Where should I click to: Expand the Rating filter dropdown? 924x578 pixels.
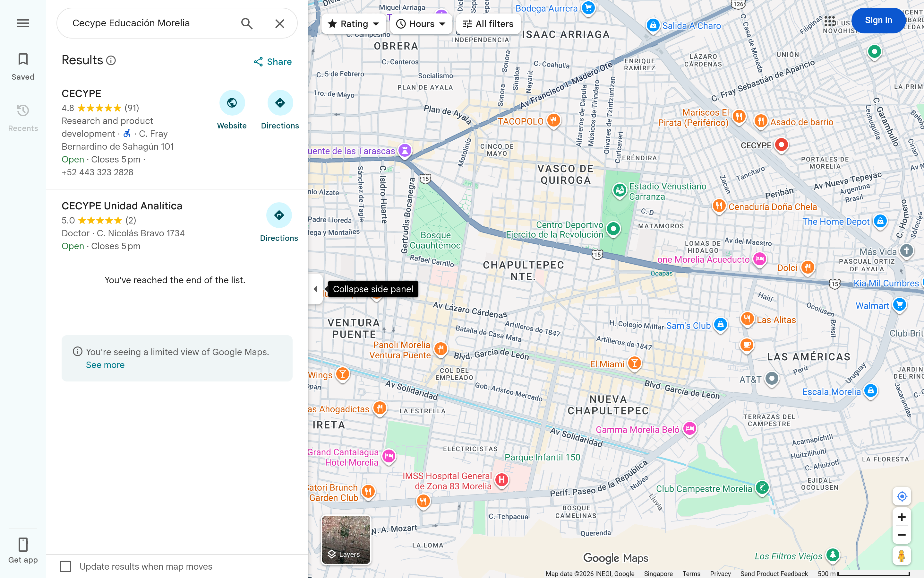point(353,24)
